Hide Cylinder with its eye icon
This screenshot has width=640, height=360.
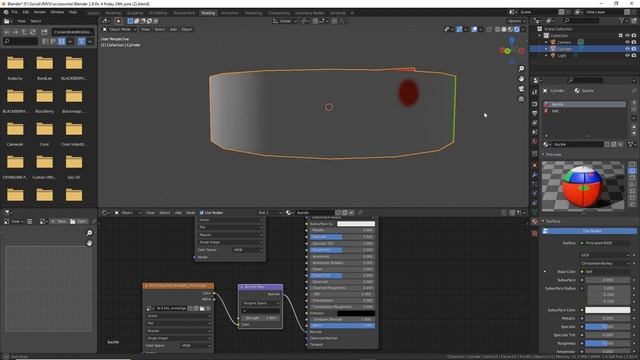point(627,49)
